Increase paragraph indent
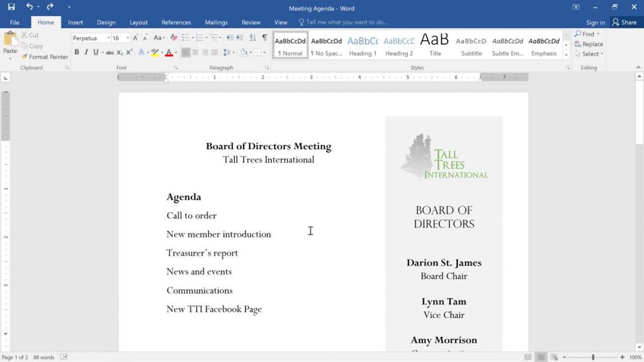 coord(239,38)
